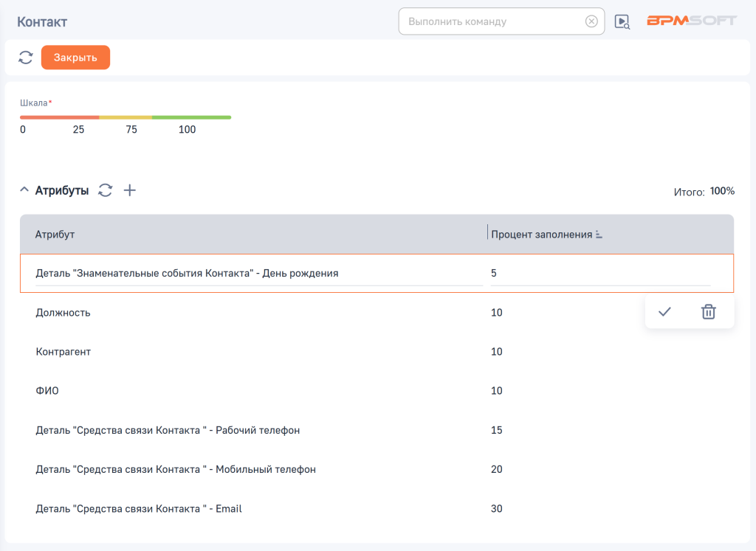Click the green segment of Шкала
This screenshot has width=756, height=551.
(x=191, y=117)
